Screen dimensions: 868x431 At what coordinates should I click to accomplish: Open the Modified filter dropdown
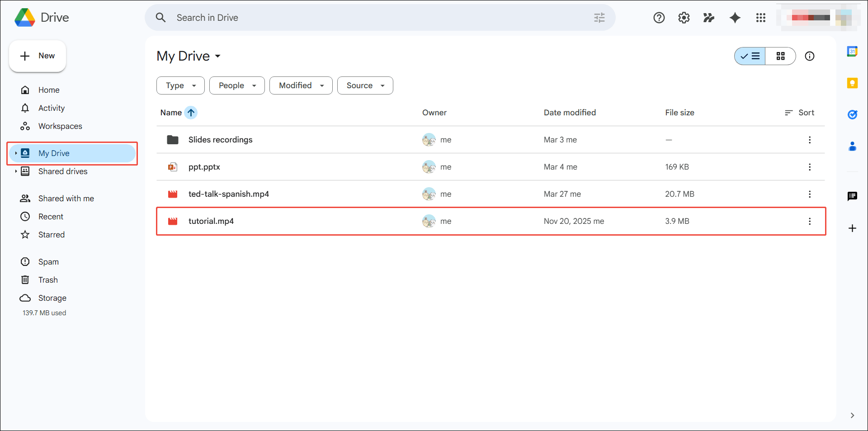tap(301, 85)
